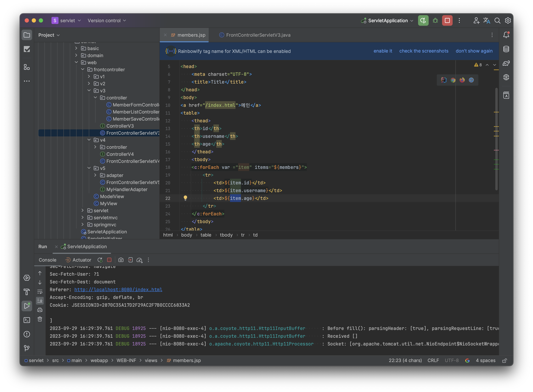
Task: Open the Commit tool window
Action: pos(27,49)
